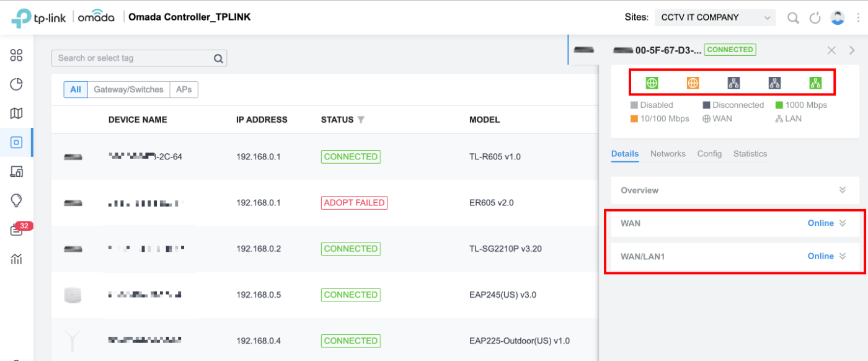Expand the WAN/LAN1 section
868x361 pixels.
pyautogui.click(x=842, y=256)
